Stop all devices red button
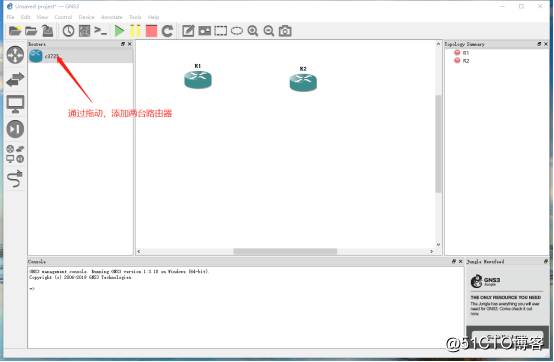Viewport: 554px width, 362px height. pyautogui.click(x=151, y=31)
